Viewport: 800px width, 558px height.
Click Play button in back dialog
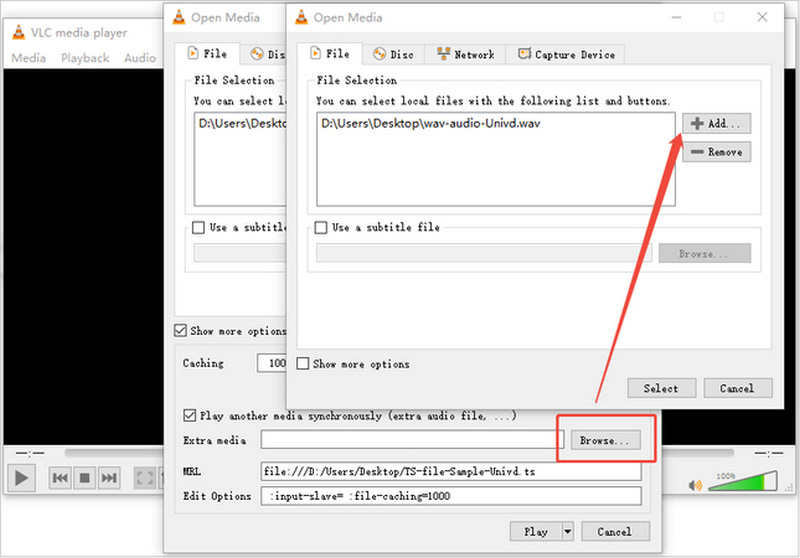tap(536, 531)
